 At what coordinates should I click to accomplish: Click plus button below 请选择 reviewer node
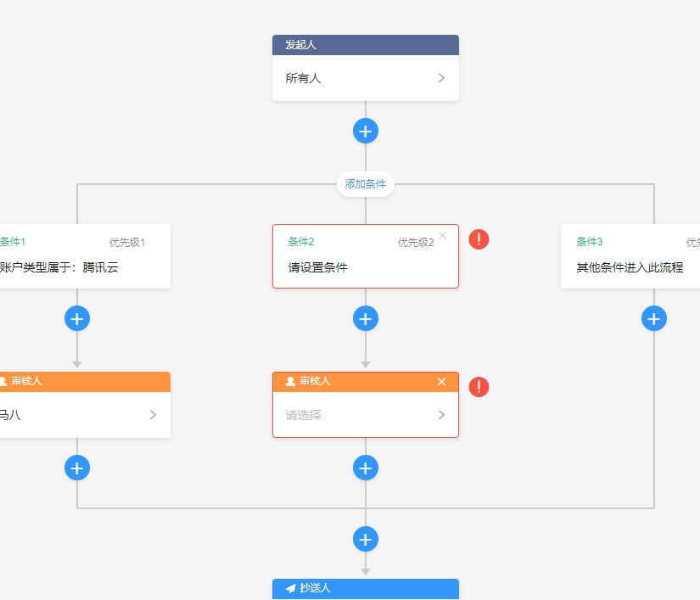[x=366, y=468]
